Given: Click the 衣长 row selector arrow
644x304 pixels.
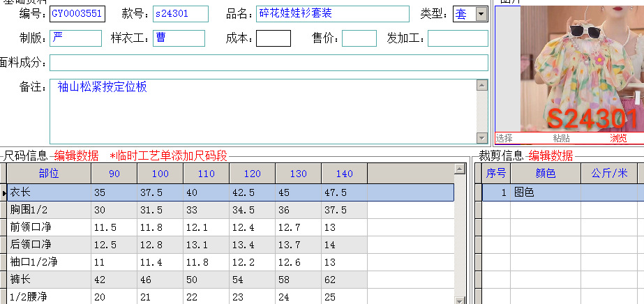Looking at the screenshot, I should coord(3,192).
